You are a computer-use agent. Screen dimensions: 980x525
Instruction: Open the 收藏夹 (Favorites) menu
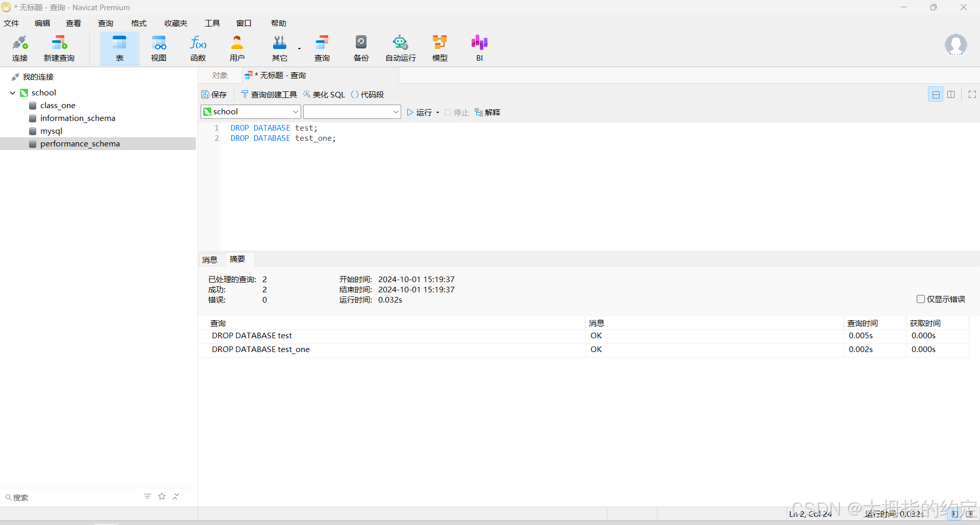(176, 23)
